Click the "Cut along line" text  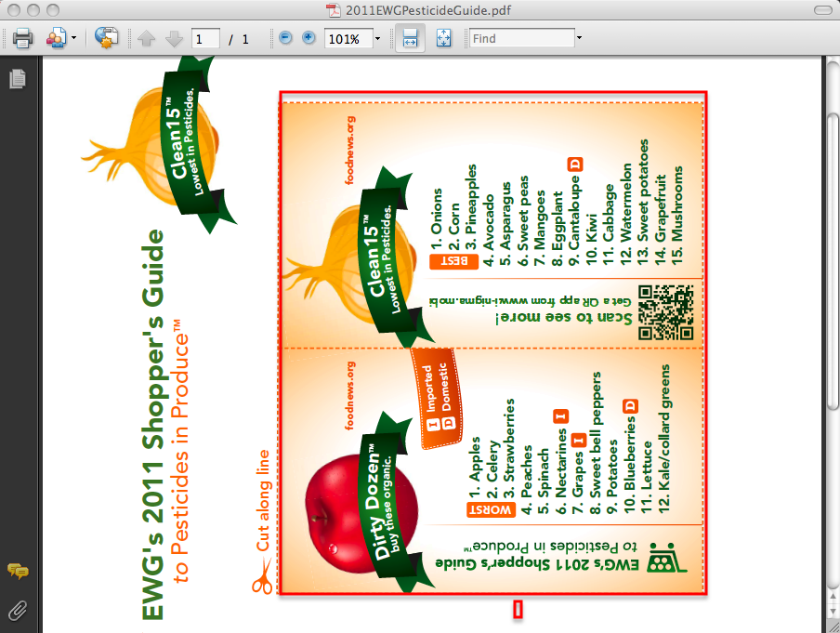coord(263,501)
